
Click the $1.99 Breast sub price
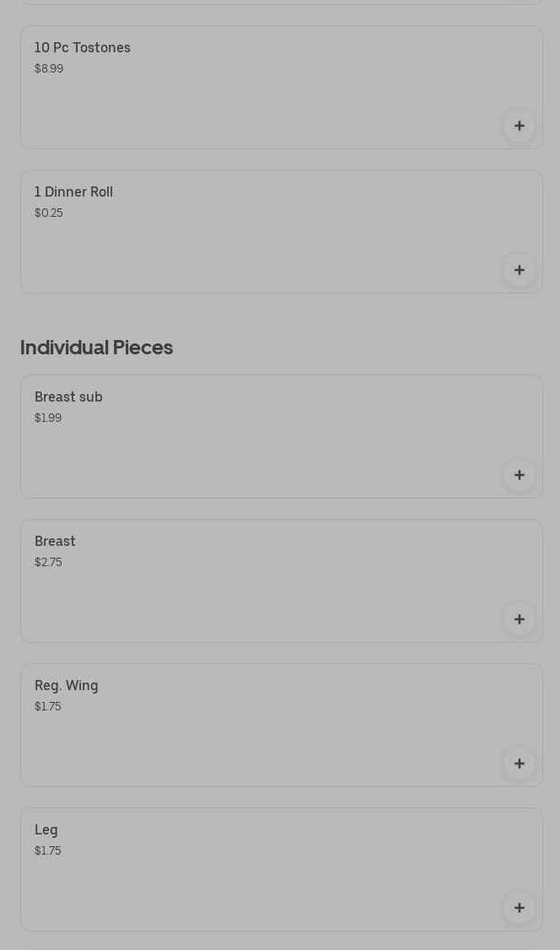(48, 418)
